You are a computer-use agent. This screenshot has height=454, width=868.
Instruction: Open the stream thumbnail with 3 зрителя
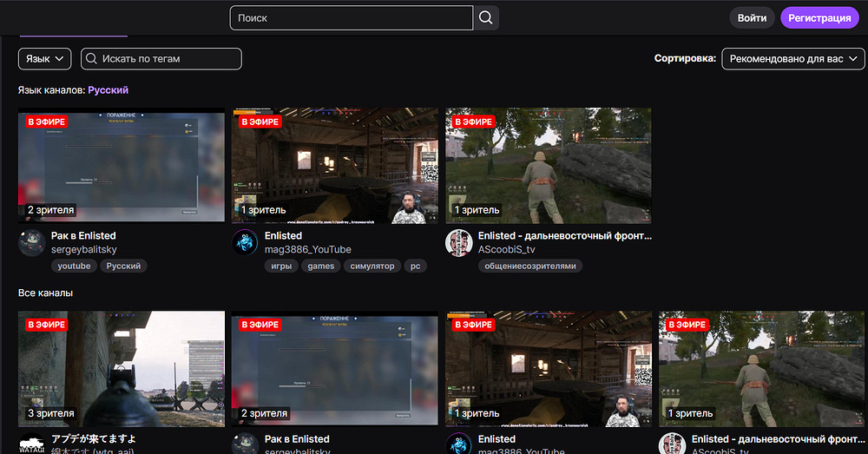[x=121, y=368]
